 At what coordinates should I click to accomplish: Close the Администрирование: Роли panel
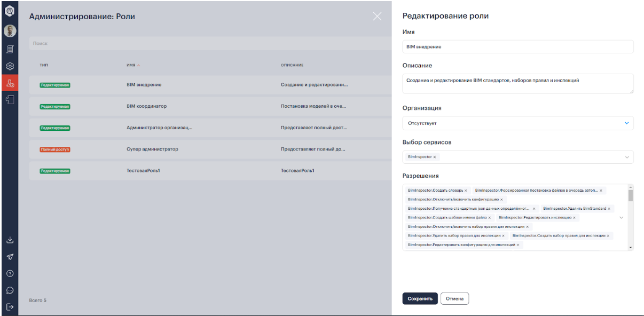377,17
